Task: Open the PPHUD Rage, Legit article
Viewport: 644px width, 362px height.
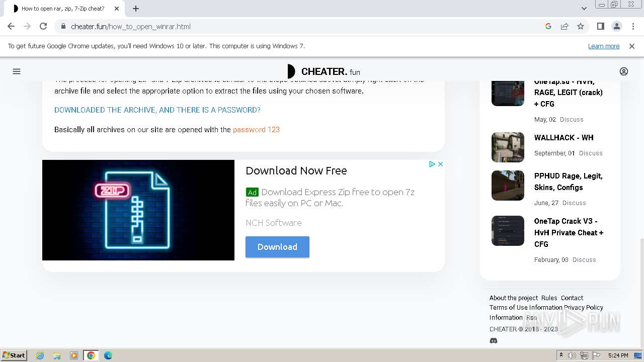Action: 569,182
